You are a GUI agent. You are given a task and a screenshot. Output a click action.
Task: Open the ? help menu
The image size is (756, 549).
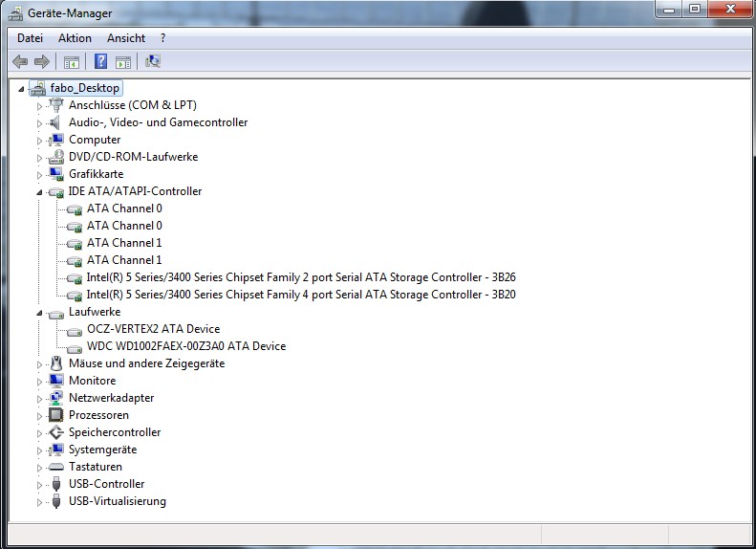pos(163,38)
